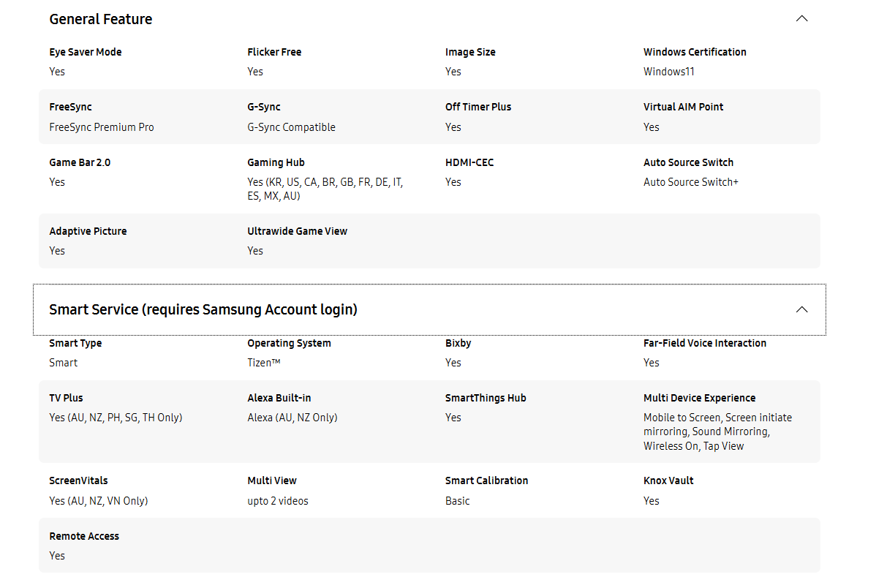Select the 'Yes' value under Virtual AIM Point
876x588 pixels.
[x=652, y=127]
